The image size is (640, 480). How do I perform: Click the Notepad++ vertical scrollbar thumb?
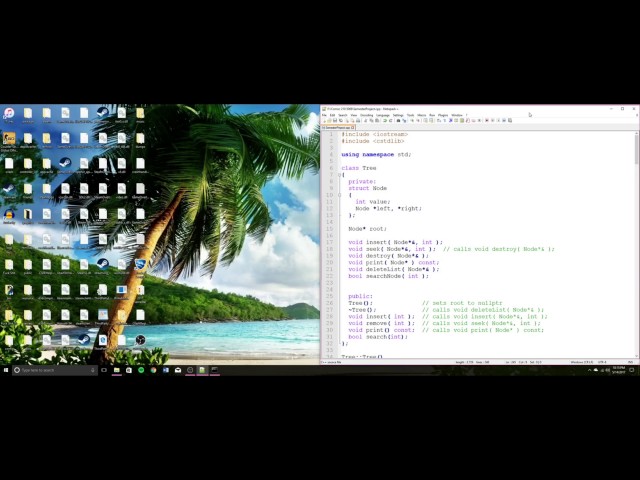[636, 149]
